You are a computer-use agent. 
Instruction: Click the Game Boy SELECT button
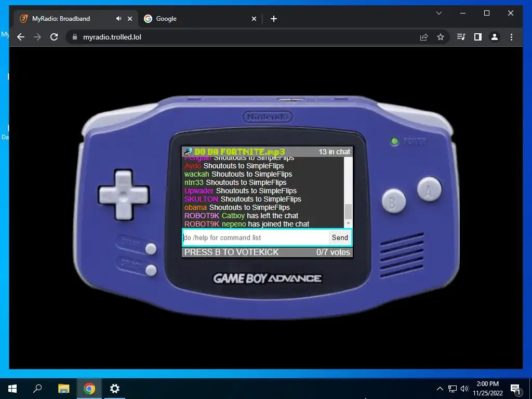151,270
